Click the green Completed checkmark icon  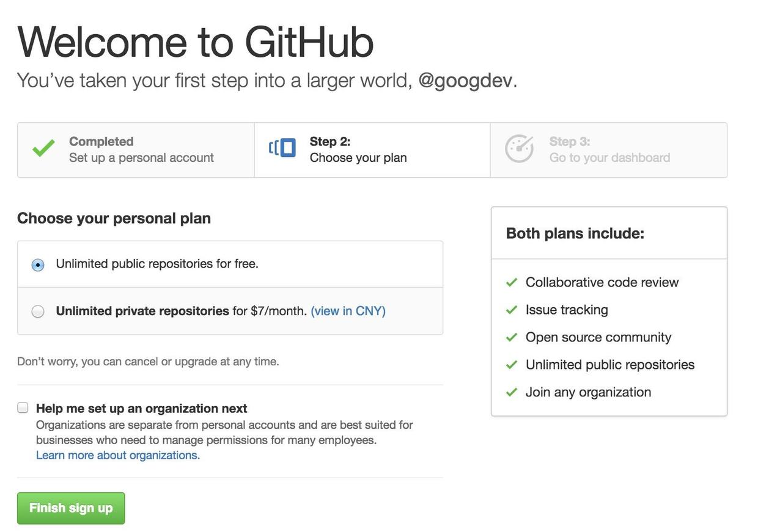point(43,148)
